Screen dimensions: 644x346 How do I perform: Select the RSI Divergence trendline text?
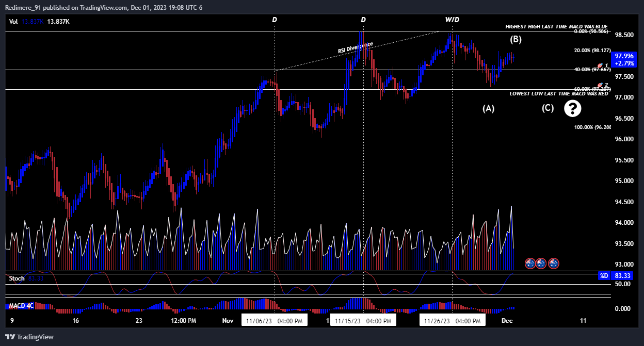(x=355, y=47)
